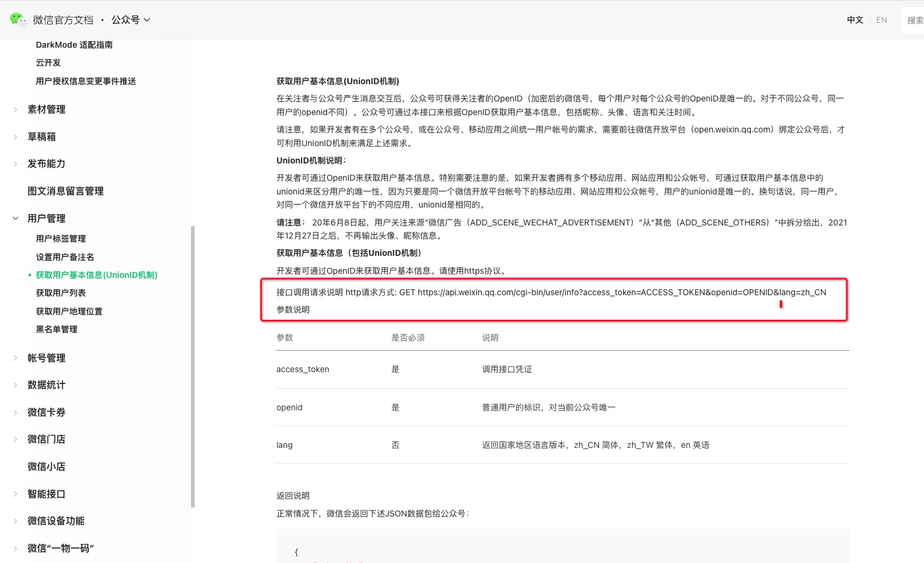The width and height of the screenshot is (924, 563).
Task: Switch language to EN
Action: pos(882,20)
